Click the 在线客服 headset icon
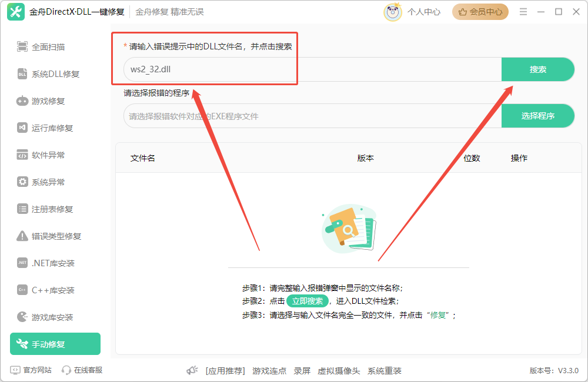The image size is (588, 382). click(66, 370)
